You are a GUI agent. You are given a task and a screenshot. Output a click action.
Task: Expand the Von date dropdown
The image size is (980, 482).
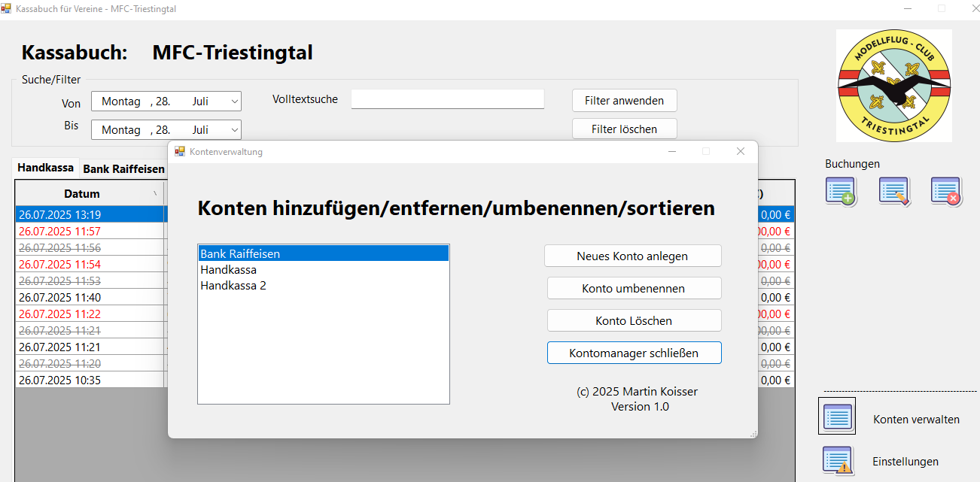point(234,101)
